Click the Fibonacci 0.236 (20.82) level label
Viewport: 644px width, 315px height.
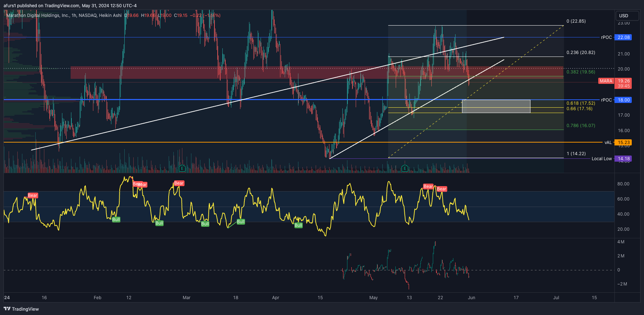(581, 53)
